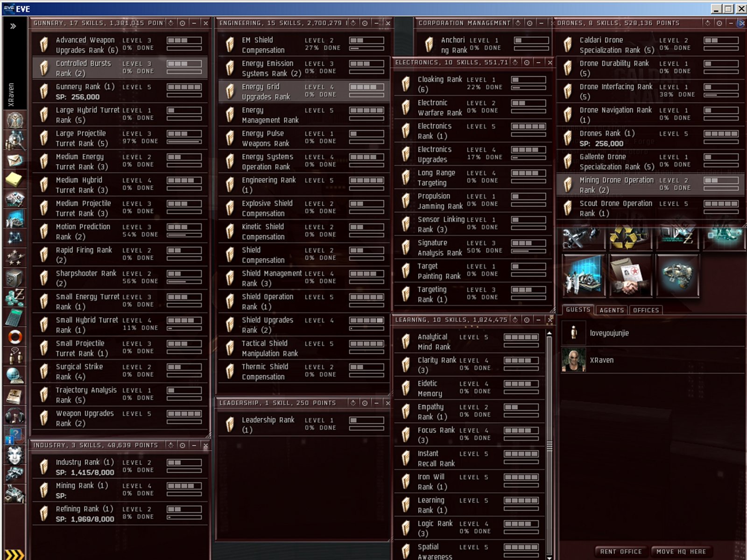Viewport: 747px width, 560px height.
Task: Collapse the Industry skills window
Action: coord(194,445)
